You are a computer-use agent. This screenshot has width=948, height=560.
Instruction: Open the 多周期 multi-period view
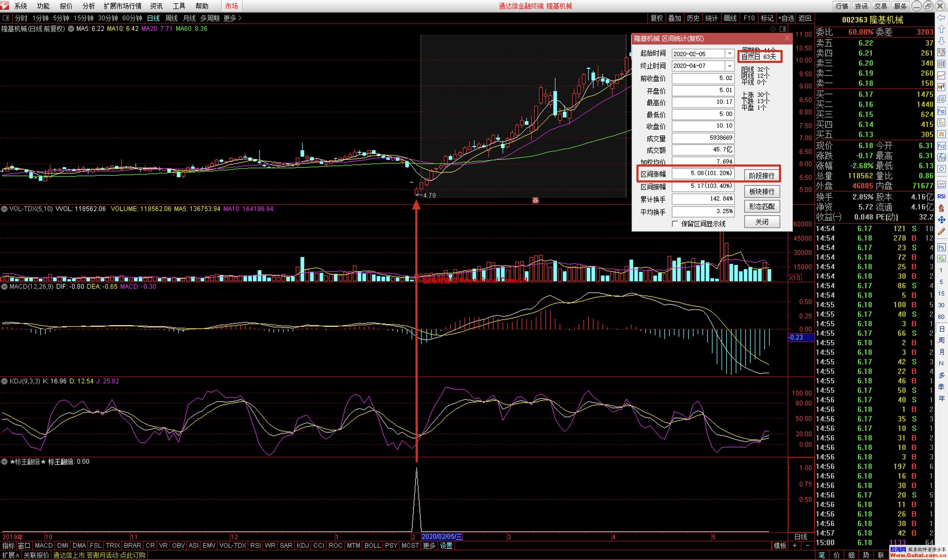click(209, 18)
